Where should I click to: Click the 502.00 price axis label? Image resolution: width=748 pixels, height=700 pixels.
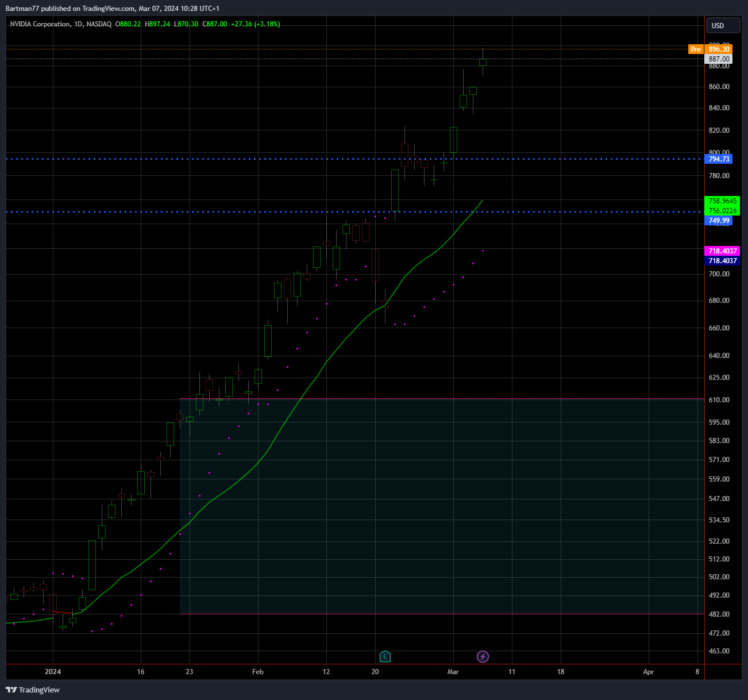pos(719,577)
